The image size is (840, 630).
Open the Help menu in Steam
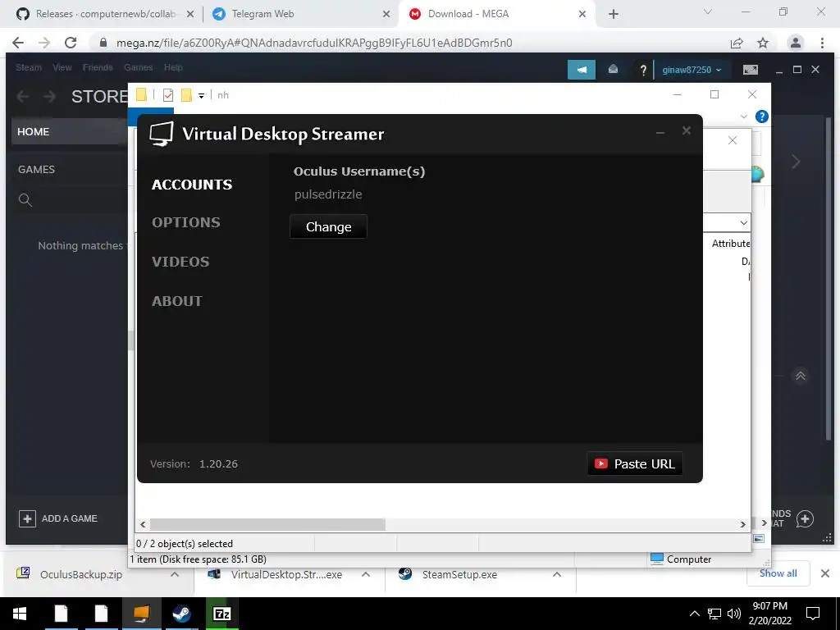pyautogui.click(x=173, y=67)
